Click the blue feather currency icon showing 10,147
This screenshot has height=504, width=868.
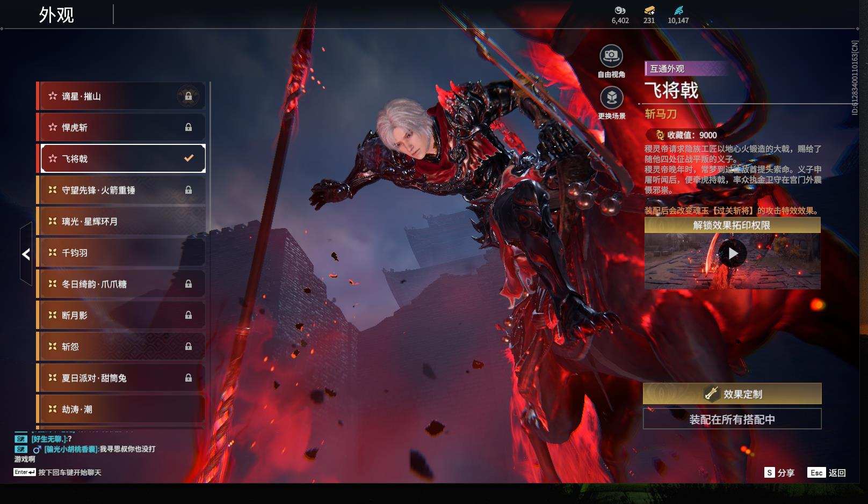[678, 10]
